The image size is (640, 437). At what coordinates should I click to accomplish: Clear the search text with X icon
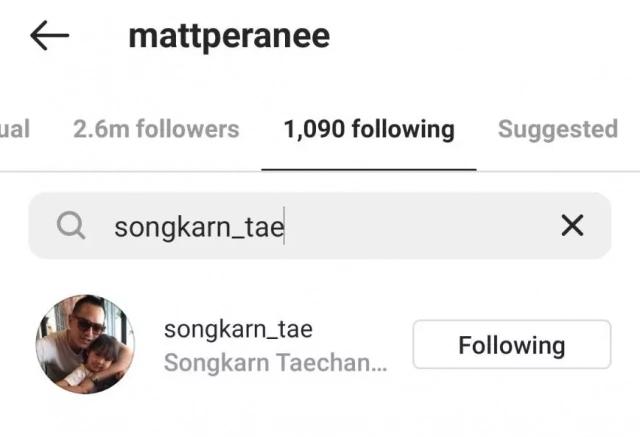tap(572, 226)
